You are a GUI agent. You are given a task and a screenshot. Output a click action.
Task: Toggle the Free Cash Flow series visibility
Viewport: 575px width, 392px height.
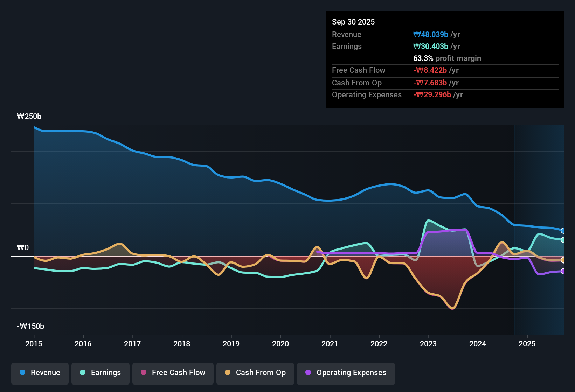[x=173, y=373]
